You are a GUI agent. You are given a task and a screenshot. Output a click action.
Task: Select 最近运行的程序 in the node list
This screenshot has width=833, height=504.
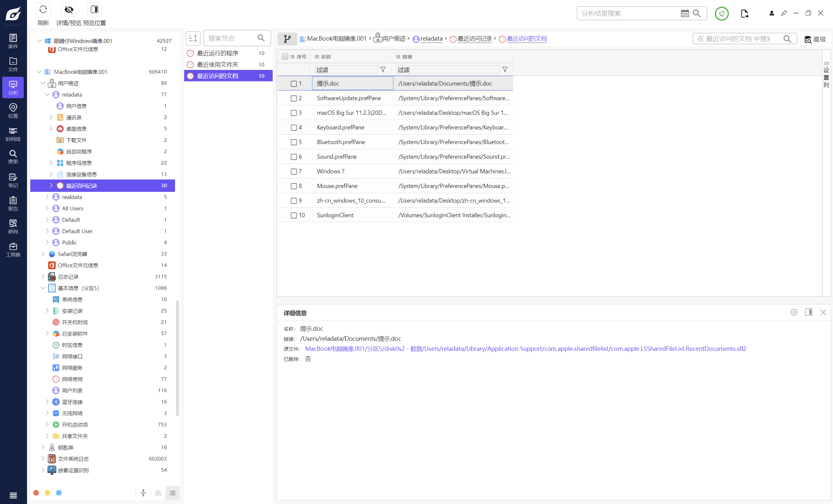click(x=228, y=53)
